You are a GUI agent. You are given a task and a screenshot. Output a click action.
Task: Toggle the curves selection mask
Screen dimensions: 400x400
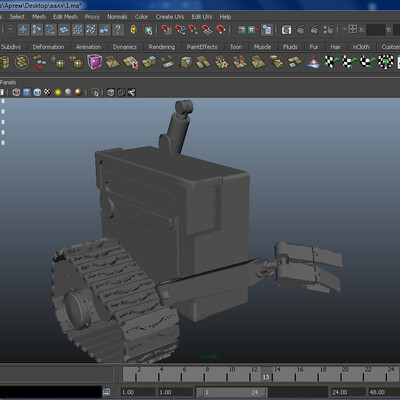click(50, 30)
